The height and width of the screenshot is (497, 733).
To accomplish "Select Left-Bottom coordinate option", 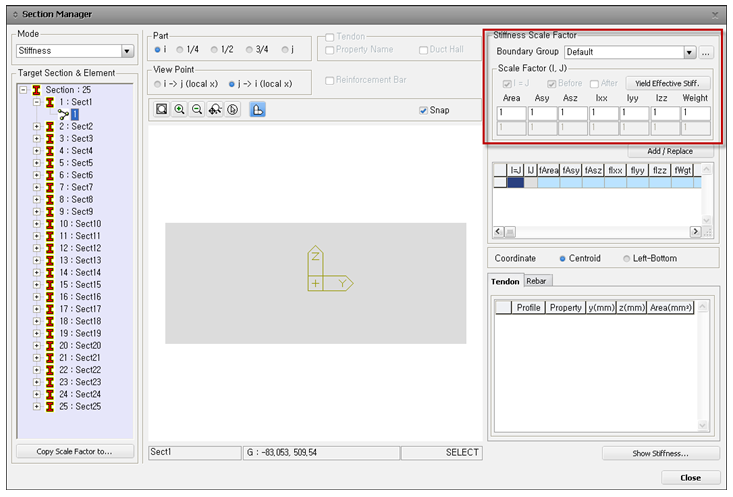I will [626, 259].
